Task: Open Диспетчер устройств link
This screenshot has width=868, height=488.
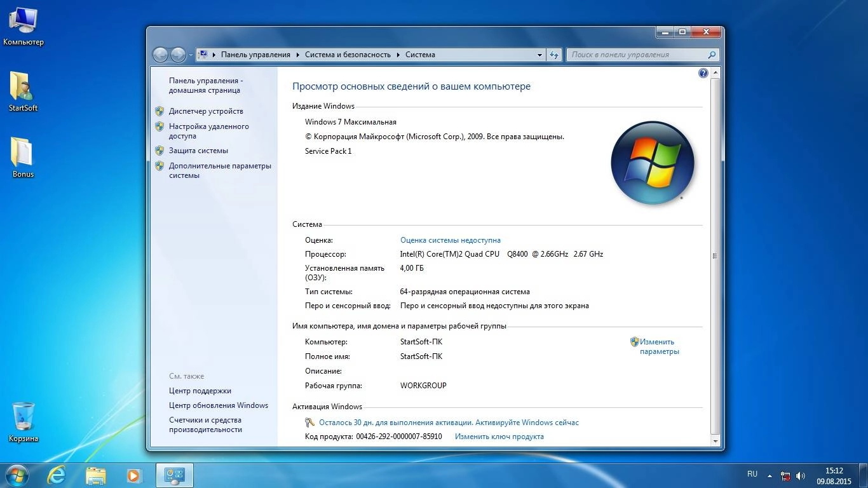Action: [206, 111]
